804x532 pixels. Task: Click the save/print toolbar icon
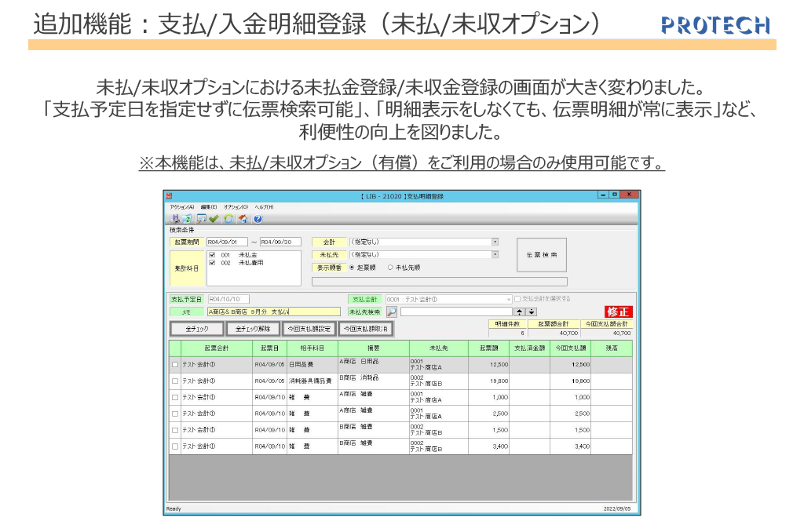click(175, 219)
